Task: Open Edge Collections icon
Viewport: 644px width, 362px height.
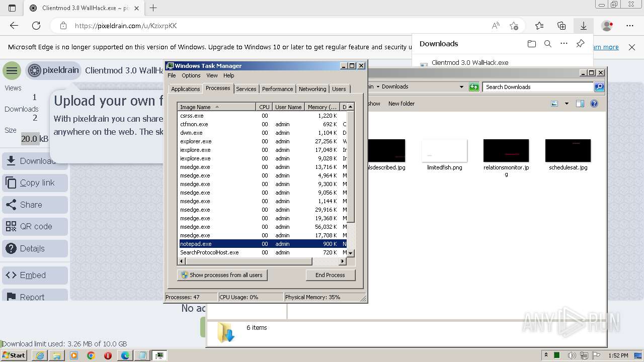Action: (x=561, y=26)
